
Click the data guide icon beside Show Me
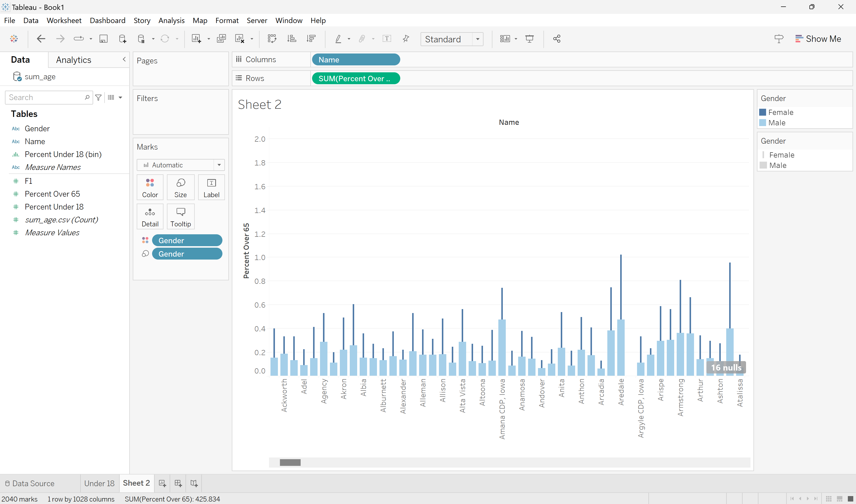779,39
